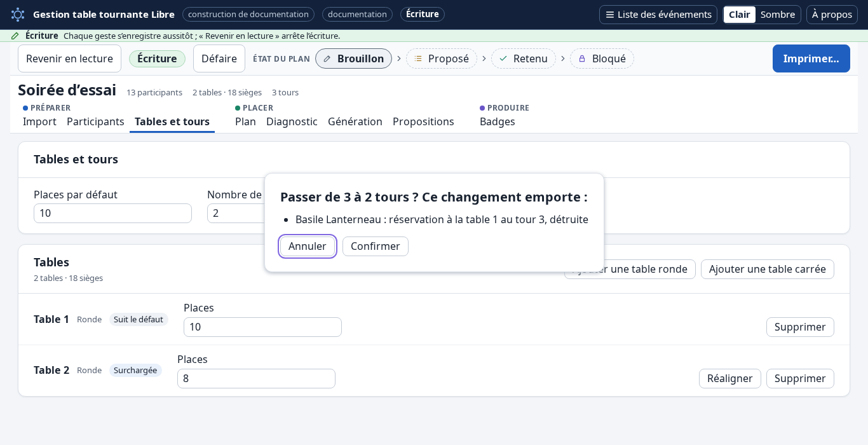
Task: Click Revenir en lecture button
Action: pos(69,58)
